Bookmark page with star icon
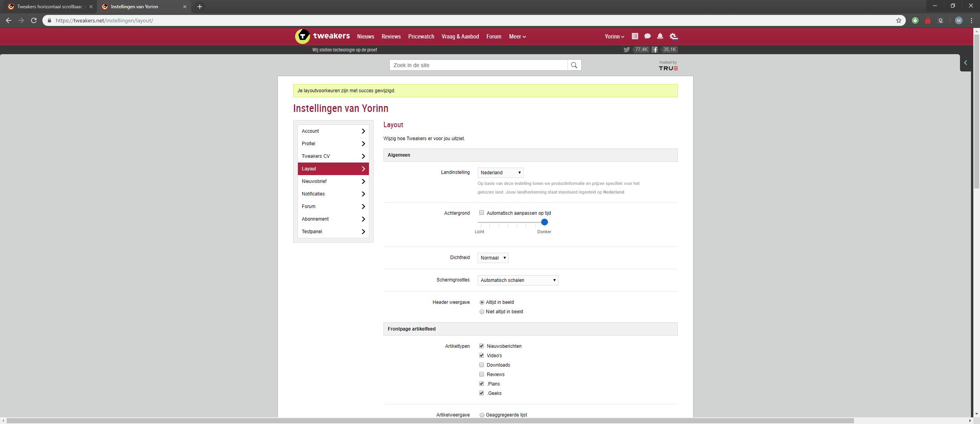Screen dimensions: 980x424 click(898, 20)
